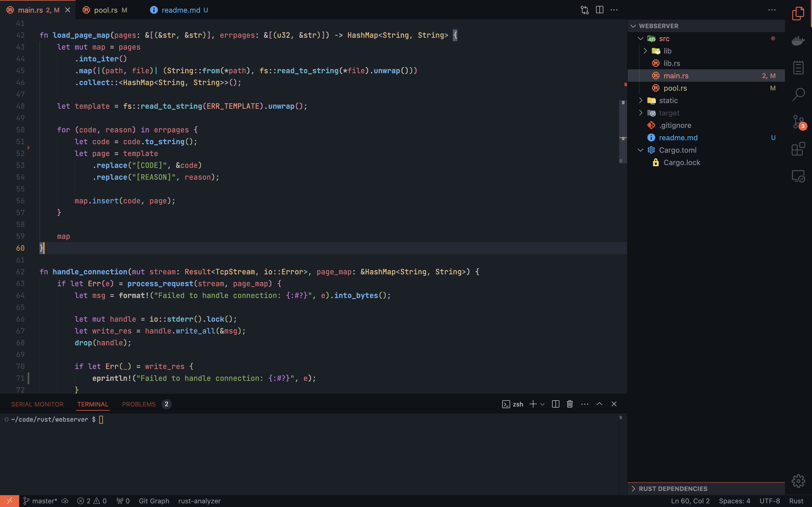Toggle split editor right button
The height and width of the screenshot is (507, 812).
pyautogui.click(x=600, y=10)
